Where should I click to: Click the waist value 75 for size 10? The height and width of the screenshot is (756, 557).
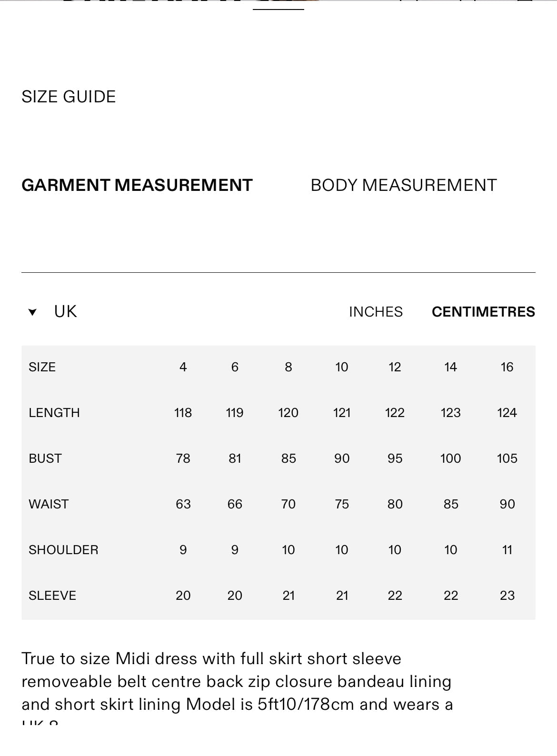[x=342, y=504]
